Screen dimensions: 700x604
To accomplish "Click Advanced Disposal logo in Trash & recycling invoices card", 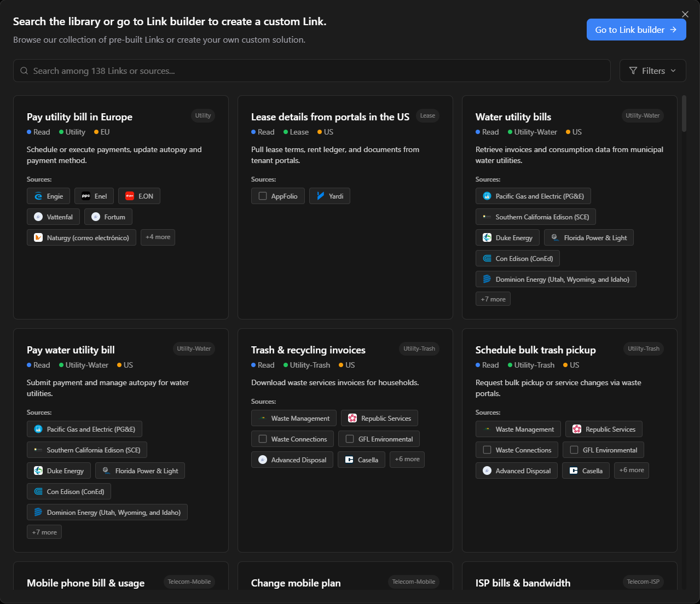I will [x=263, y=460].
